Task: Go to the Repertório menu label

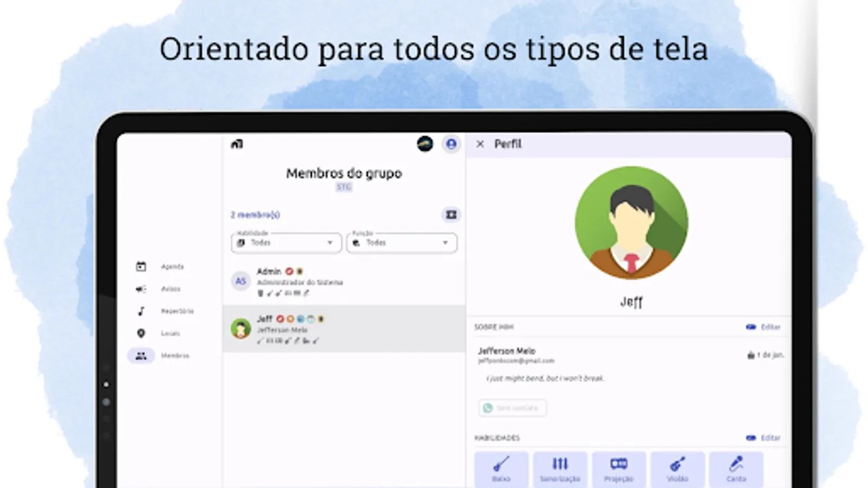Action: 177,311
